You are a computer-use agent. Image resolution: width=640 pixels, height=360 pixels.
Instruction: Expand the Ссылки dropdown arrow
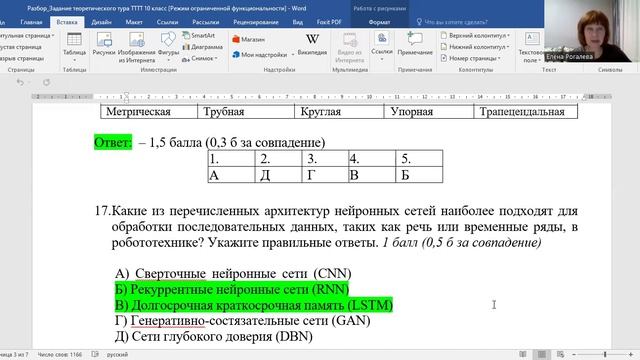382,60
